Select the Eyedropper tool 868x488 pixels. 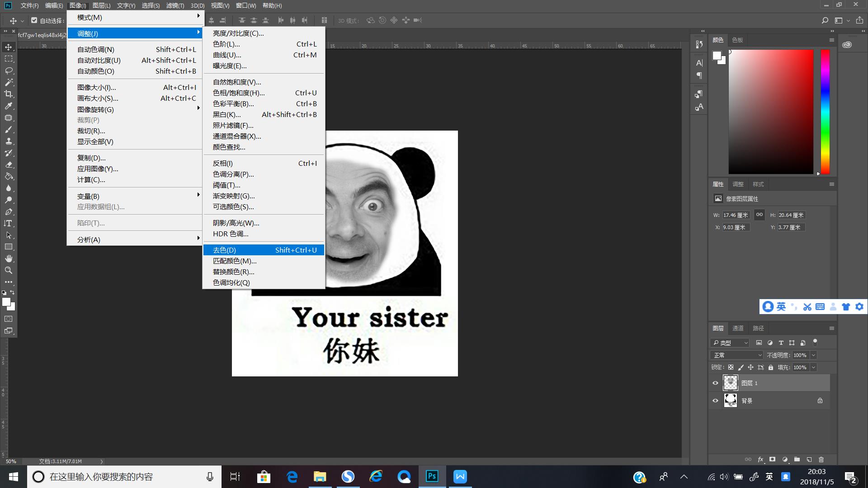(9, 106)
